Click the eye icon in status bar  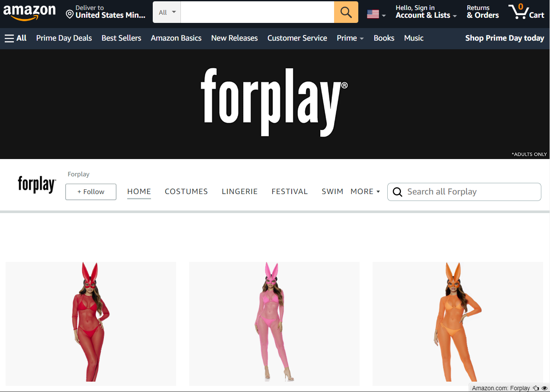[544, 388]
